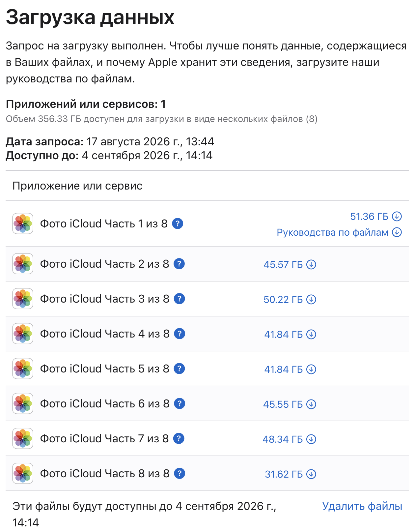
Task: Download the 48.34 ГБ file
Action: coord(289,439)
